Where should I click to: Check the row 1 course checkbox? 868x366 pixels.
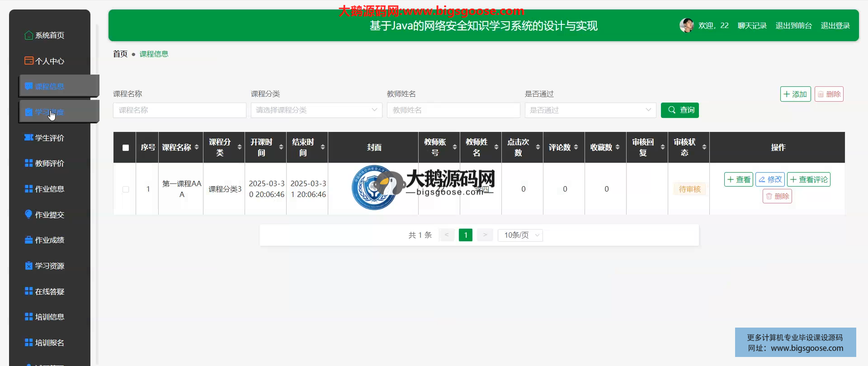[126, 189]
